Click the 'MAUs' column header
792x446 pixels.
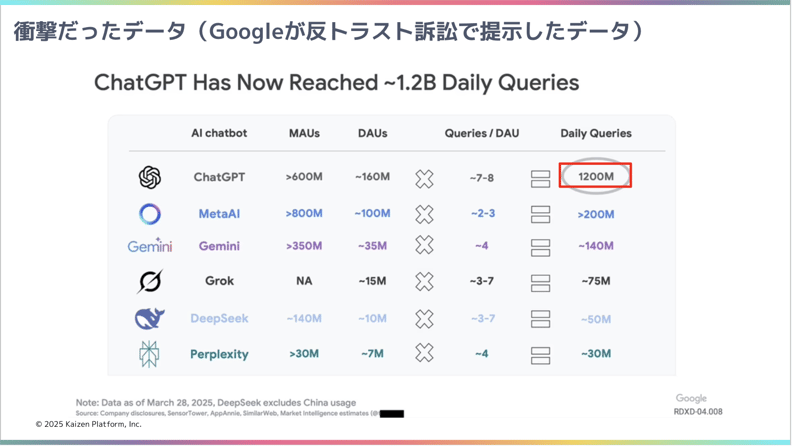304,133
